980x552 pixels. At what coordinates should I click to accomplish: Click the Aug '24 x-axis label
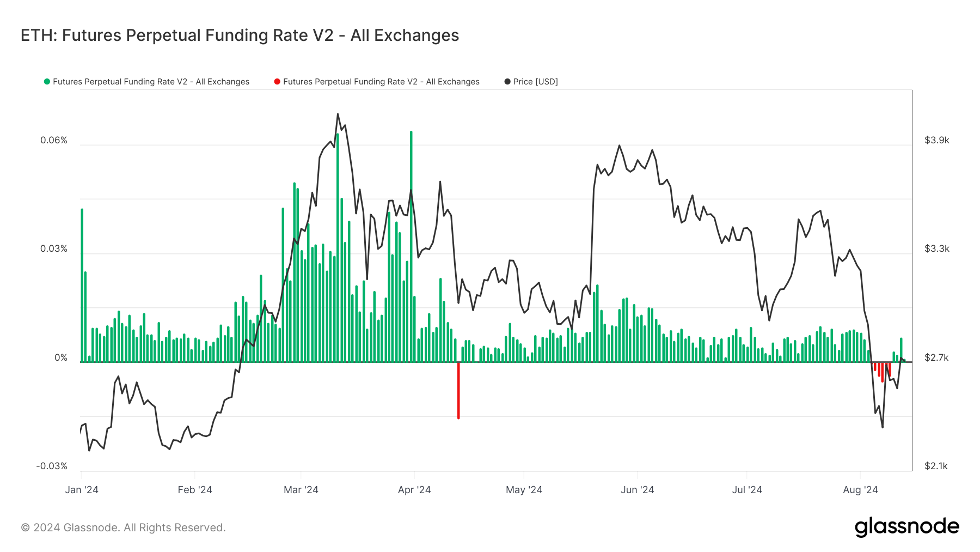pyautogui.click(x=860, y=489)
